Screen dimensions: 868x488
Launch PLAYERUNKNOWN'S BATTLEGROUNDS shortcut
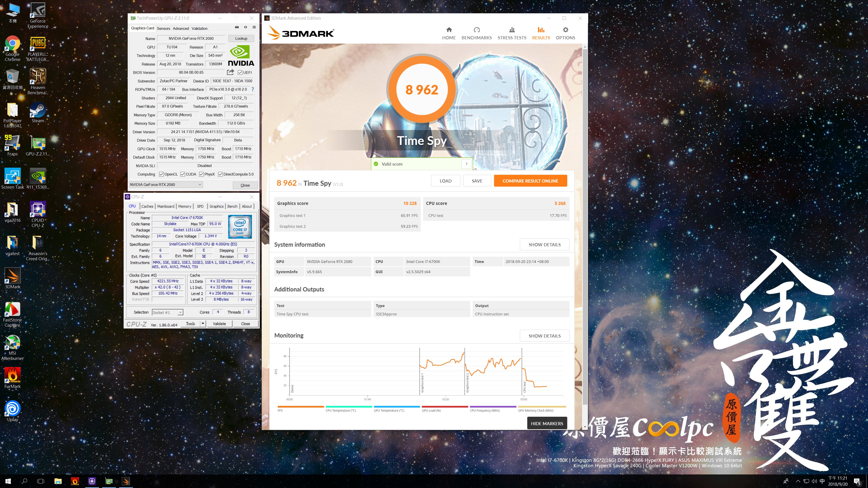coord(38,49)
